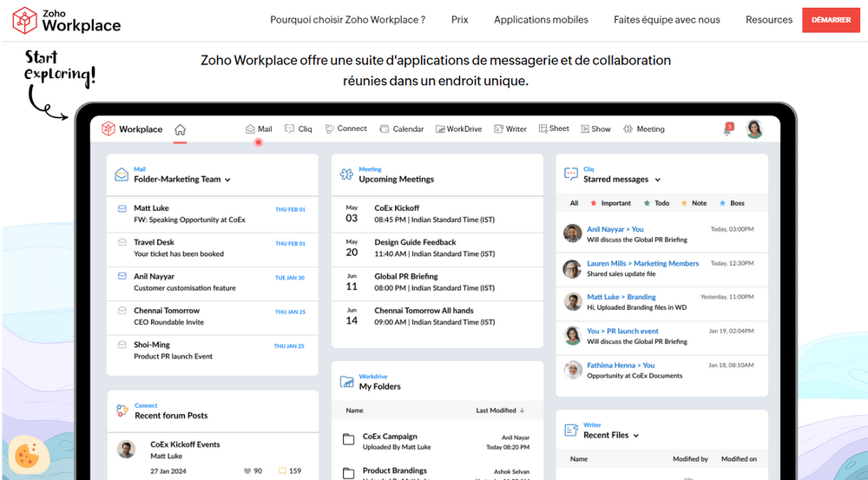Click the CoEx Campaign folder icon
The height and width of the screenshot is (480, 868).
point(348,440)
